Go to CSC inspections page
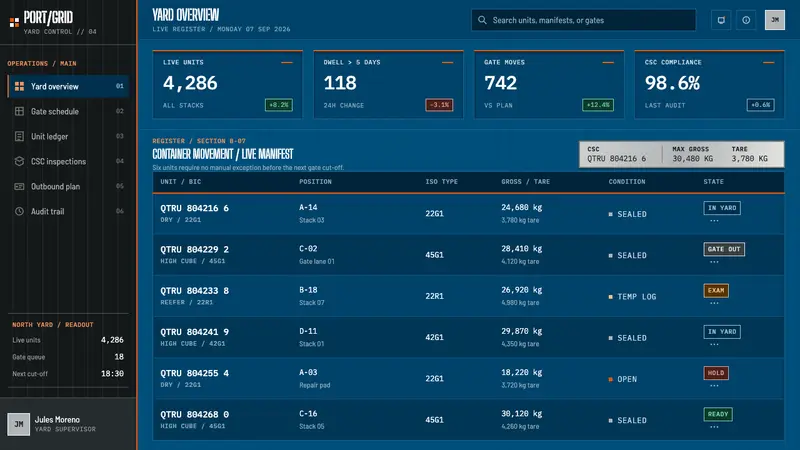The height and width of the screenshot is (450, 800). pos(68,161)
